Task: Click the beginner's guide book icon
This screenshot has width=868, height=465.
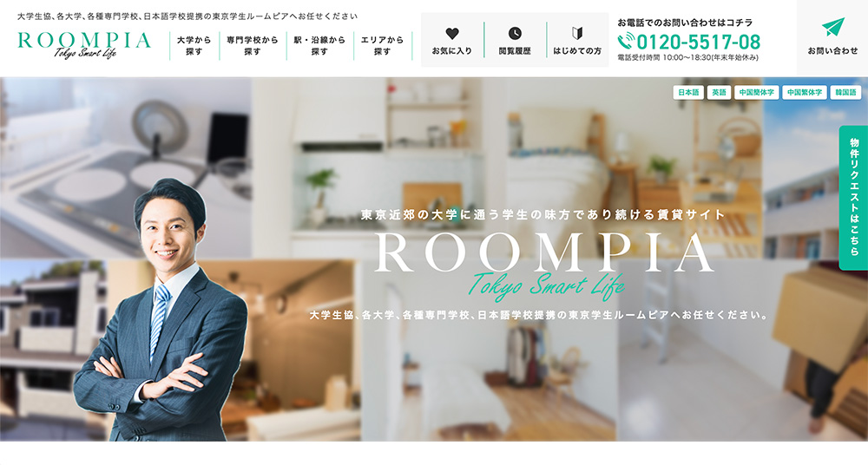Action: (577, 33)
